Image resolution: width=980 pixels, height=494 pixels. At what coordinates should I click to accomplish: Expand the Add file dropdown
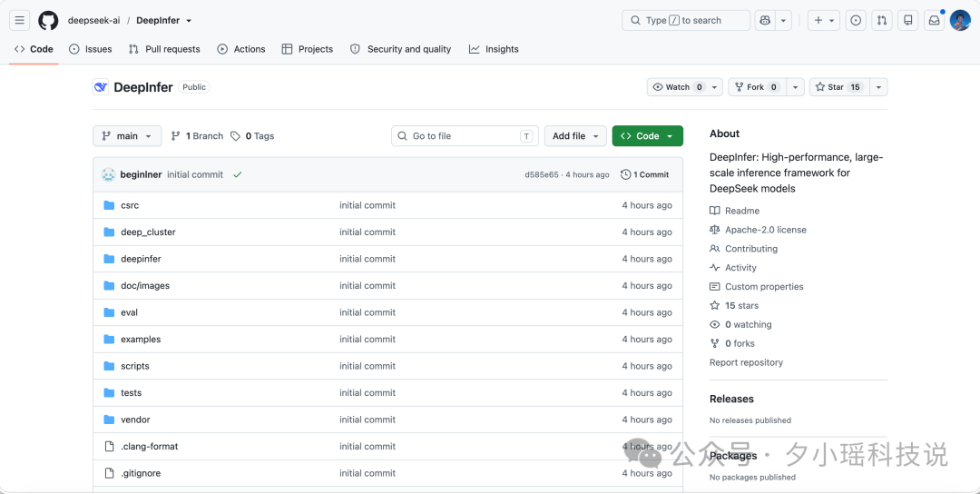(575, 136)
